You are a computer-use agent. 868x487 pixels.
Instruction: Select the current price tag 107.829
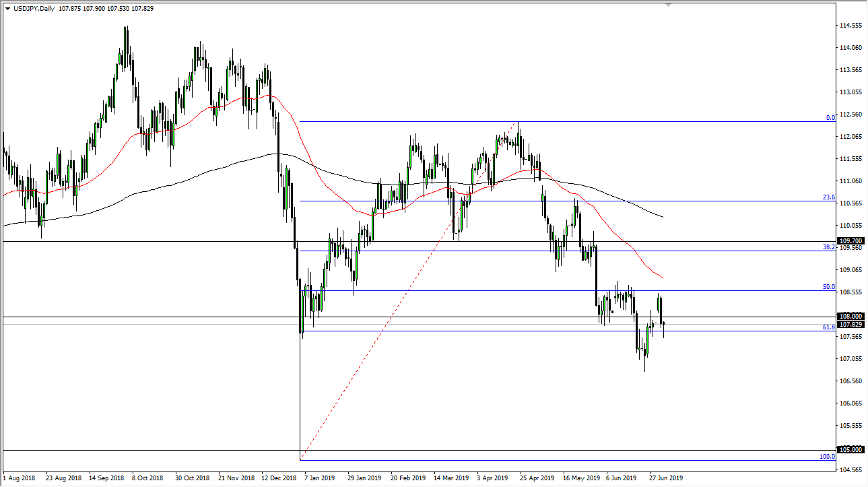pos(851,324)
